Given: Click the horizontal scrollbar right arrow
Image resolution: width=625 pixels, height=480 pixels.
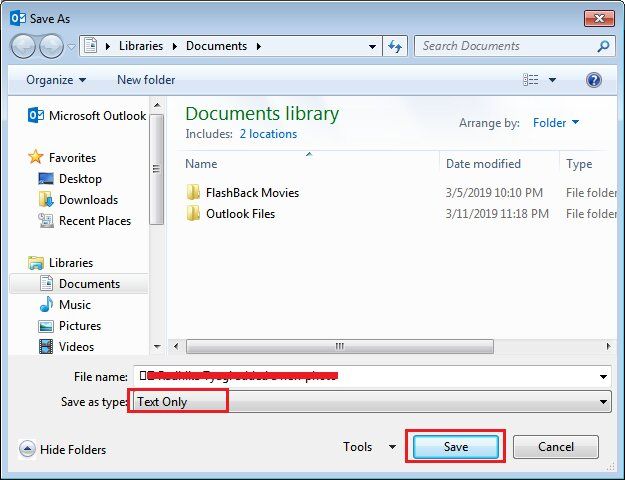Looking at the screenshot, I should [608, 346].
